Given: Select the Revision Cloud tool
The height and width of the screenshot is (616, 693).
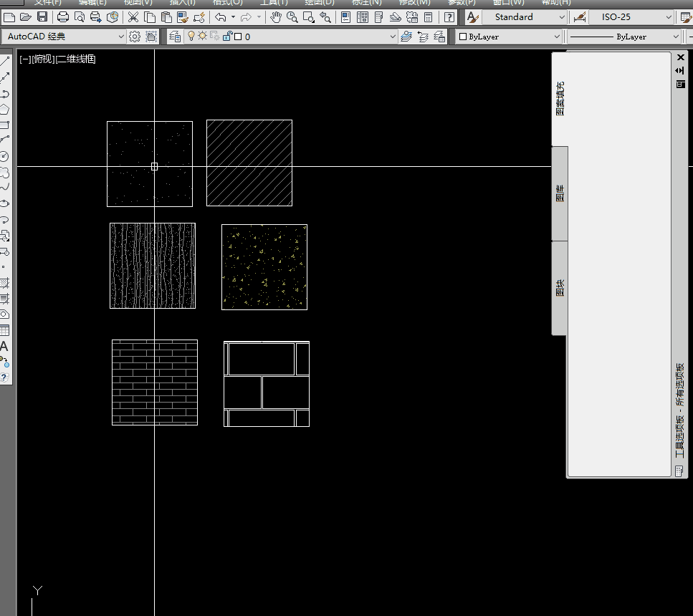Looking at the screenshot, I should [x=5, y=172].
